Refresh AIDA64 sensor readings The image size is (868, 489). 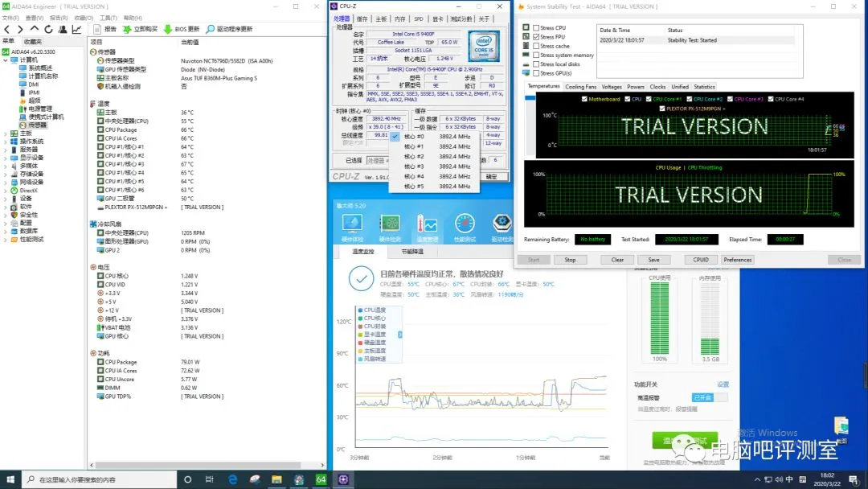(49, 29)
